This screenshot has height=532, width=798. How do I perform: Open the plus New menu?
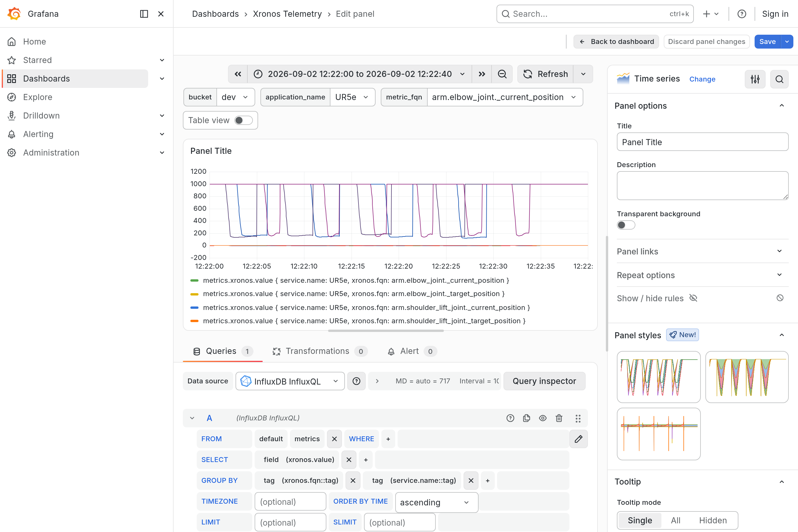click(710, 14)
